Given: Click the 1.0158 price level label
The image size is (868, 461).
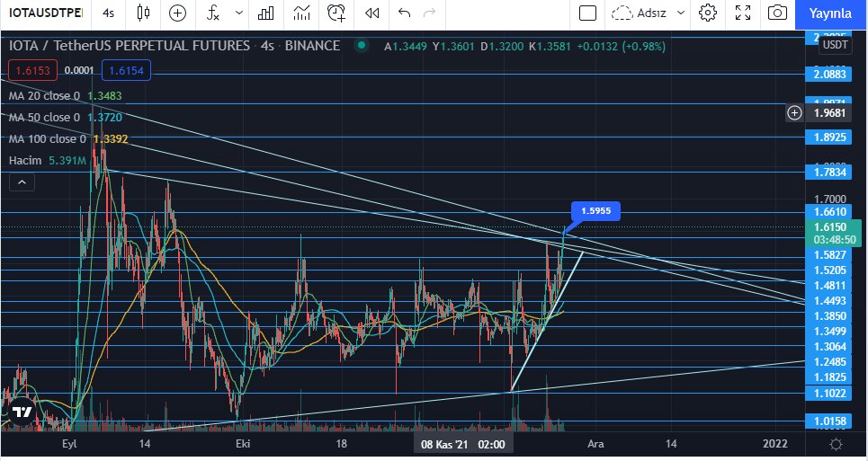Looking at the screenshot, I should pos(829,421).
